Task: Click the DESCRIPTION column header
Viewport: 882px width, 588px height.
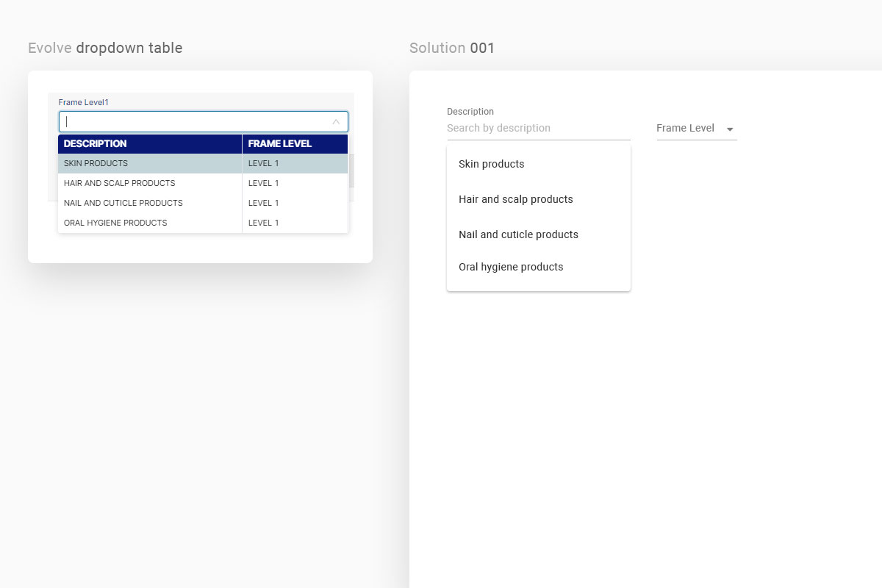Action: tap(150, 144)
